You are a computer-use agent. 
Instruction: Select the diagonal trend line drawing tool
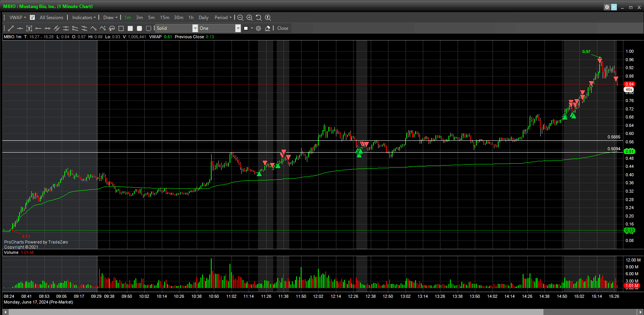tap(11, 28)
